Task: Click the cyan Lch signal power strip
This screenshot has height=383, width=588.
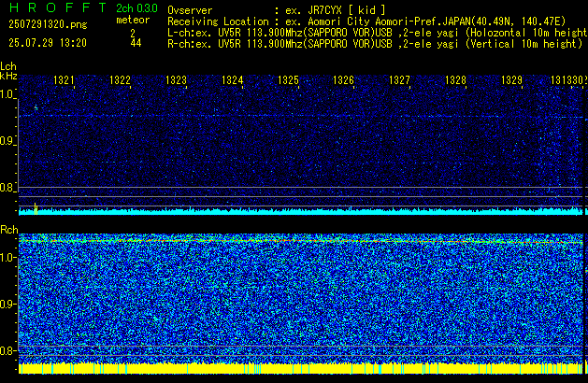Action: coord(300,212)
